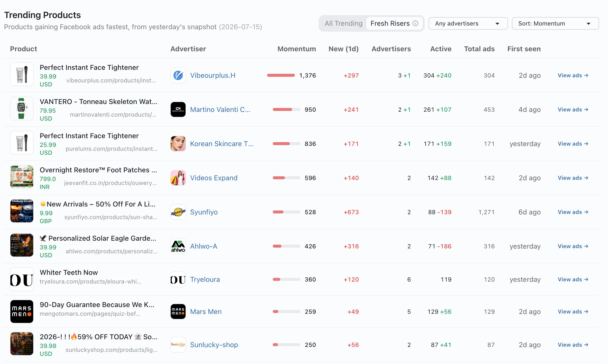
Task: Click the Active column header
Action: [x=441, y=49]
